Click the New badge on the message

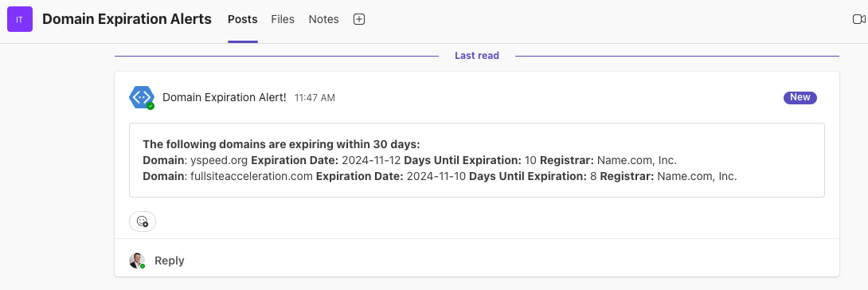800,97
